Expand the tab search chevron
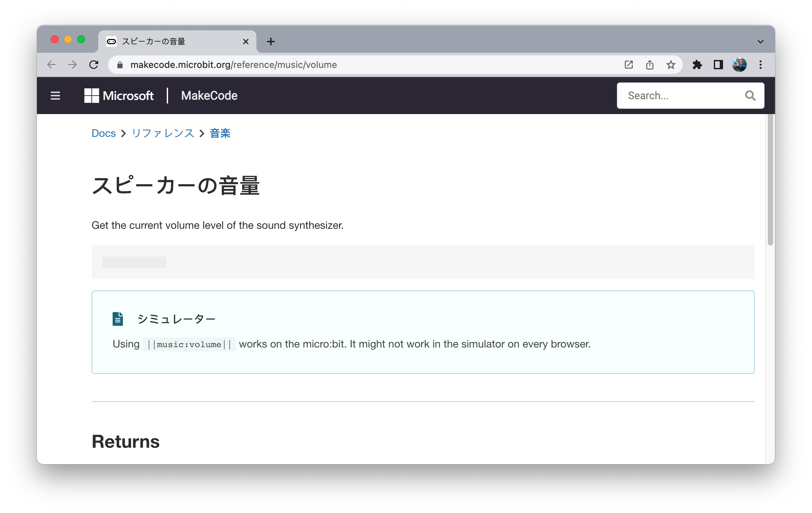812x513 pixels. (x=760, y=41)
